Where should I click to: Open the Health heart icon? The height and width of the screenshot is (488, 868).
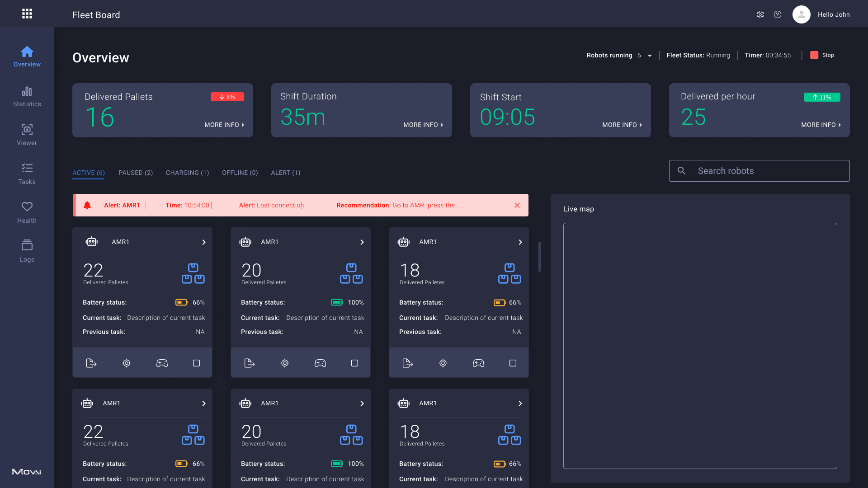pyautogui.click(x=27, y=206)
